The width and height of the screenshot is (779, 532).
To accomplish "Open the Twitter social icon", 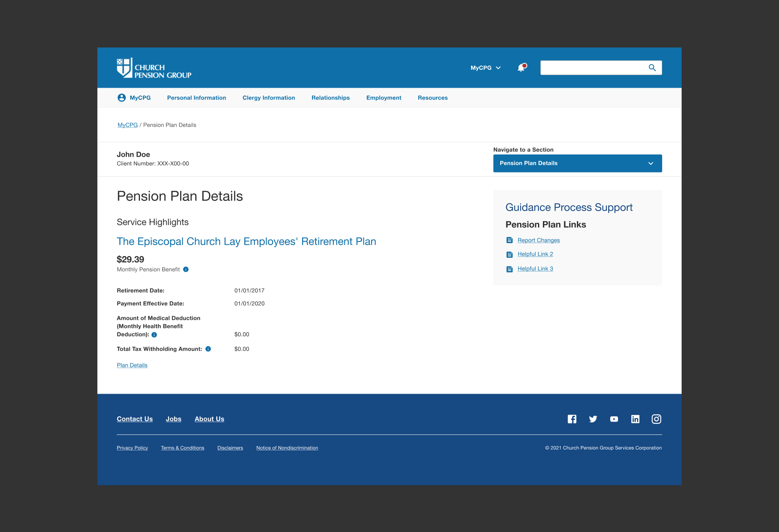I will (593, 419).
